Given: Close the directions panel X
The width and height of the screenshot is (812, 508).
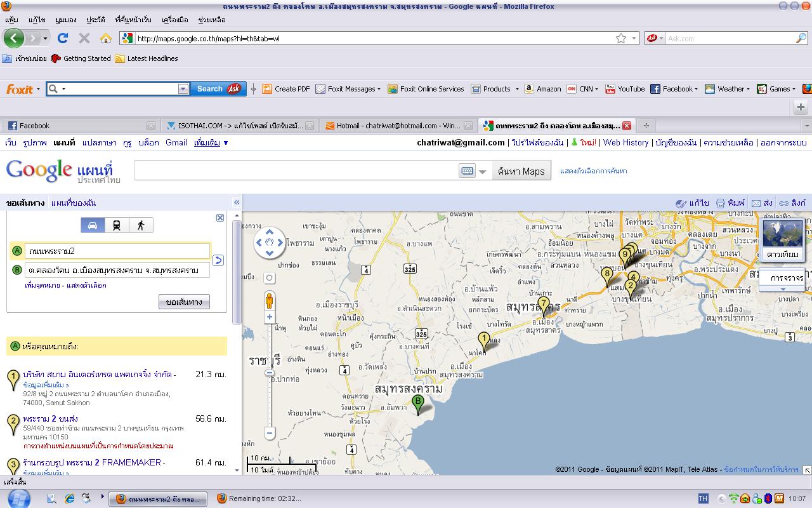Looking at the screenshot, I should 220,218.
